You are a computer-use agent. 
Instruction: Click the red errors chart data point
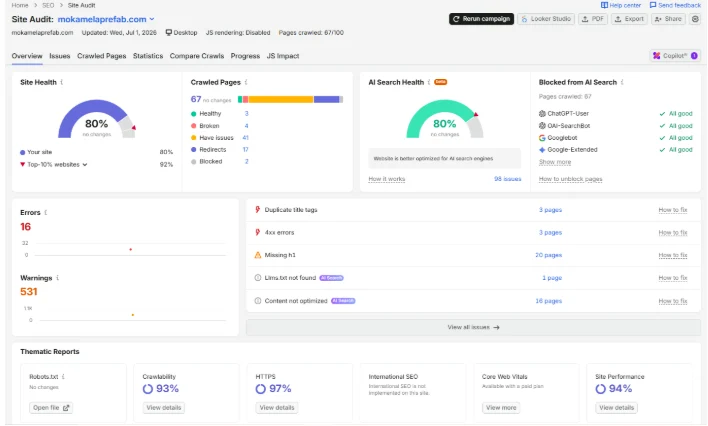click(x=130, y=249)
